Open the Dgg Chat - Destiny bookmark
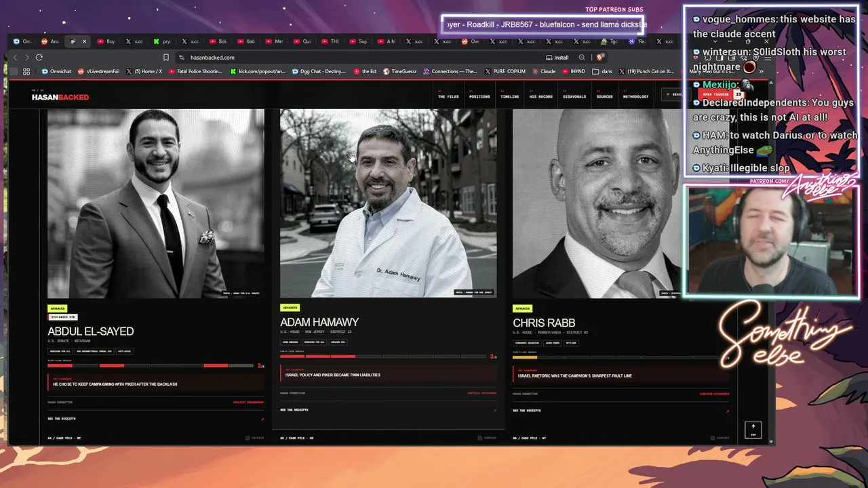 pos(319,71)
